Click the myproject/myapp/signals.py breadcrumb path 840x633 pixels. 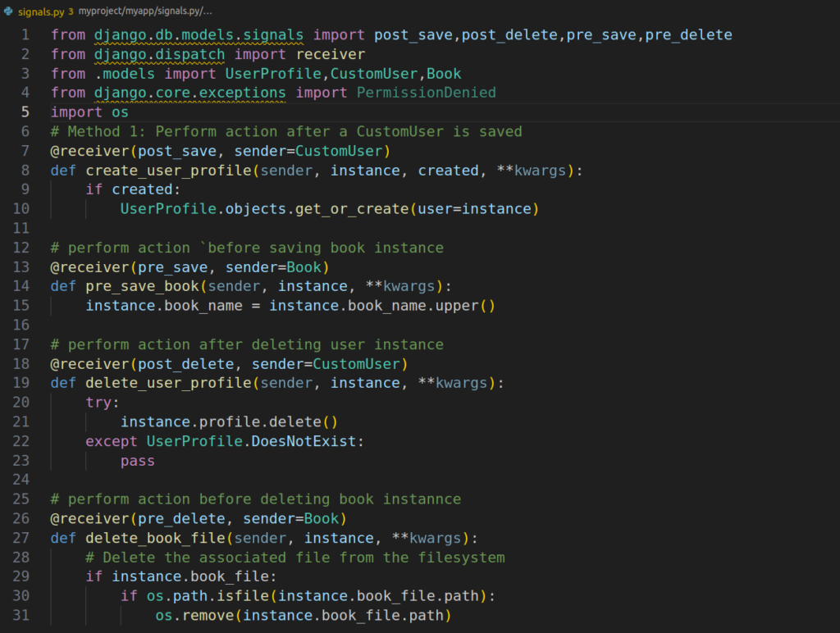pos(145,11)
